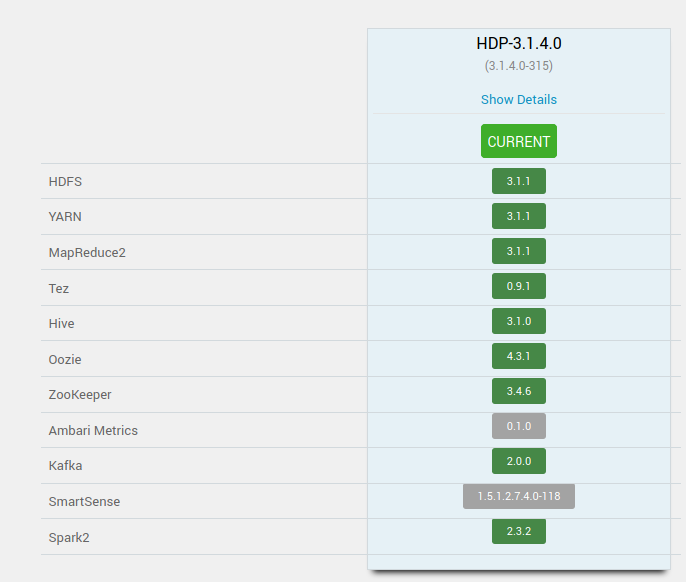Select the SmartSense service row label

tap(84, 501)
